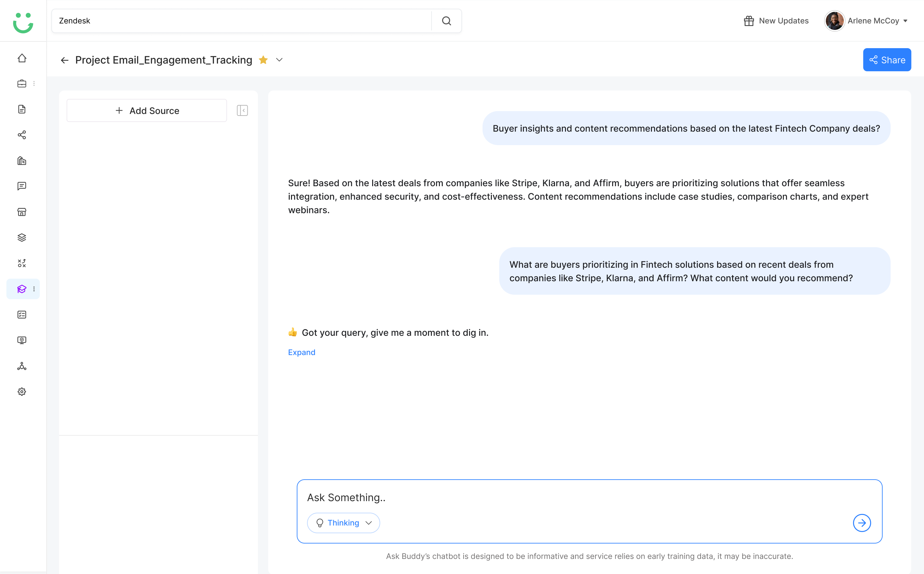
Task: Focus the Zendesk search field
Action: coord(242,21)
